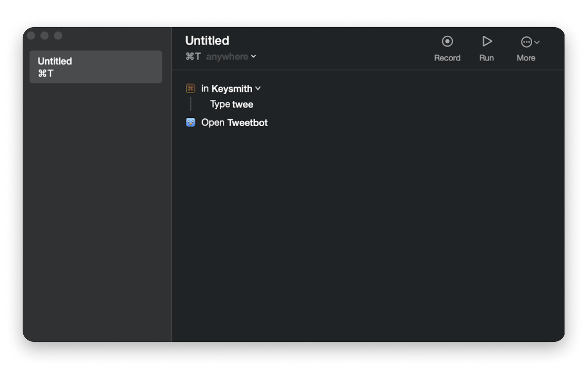Run the macro with the play icon

click(487, 42)
